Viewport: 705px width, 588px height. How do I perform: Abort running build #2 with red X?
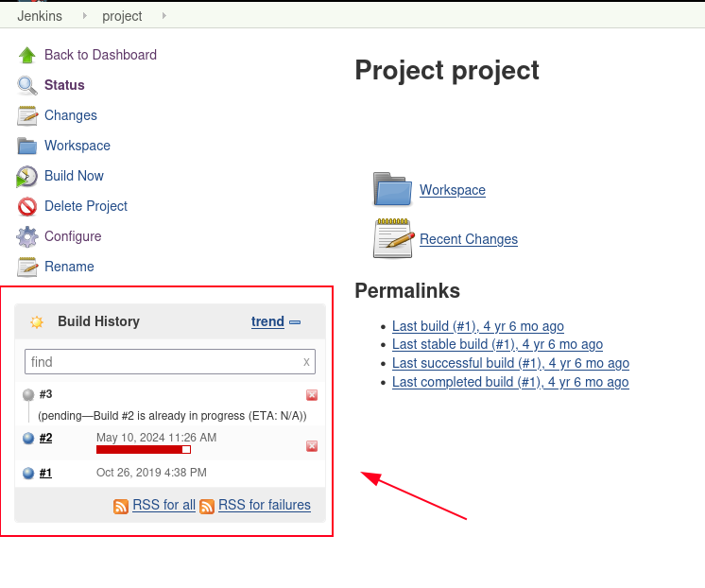(x=312, y=445)
